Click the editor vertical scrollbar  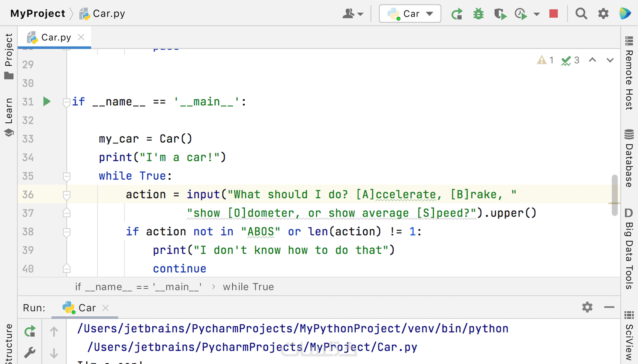614,195
